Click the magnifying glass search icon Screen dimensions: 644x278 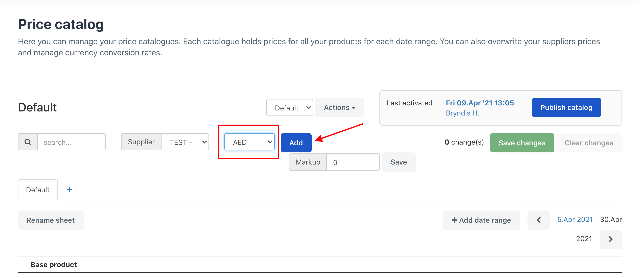[28, 142]
